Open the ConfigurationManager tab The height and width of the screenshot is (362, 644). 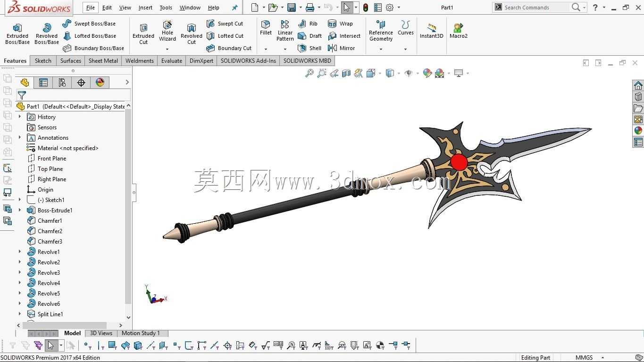[62, 83]
